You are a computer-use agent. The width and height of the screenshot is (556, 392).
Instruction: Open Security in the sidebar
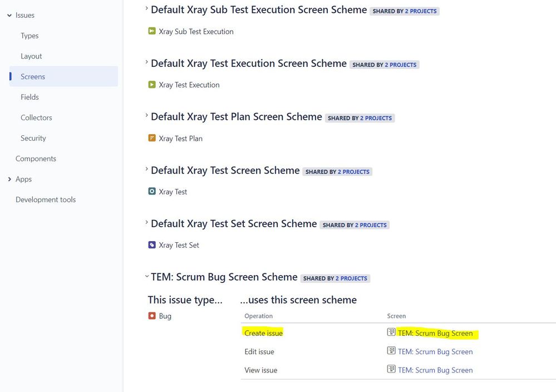coord(33,138)
